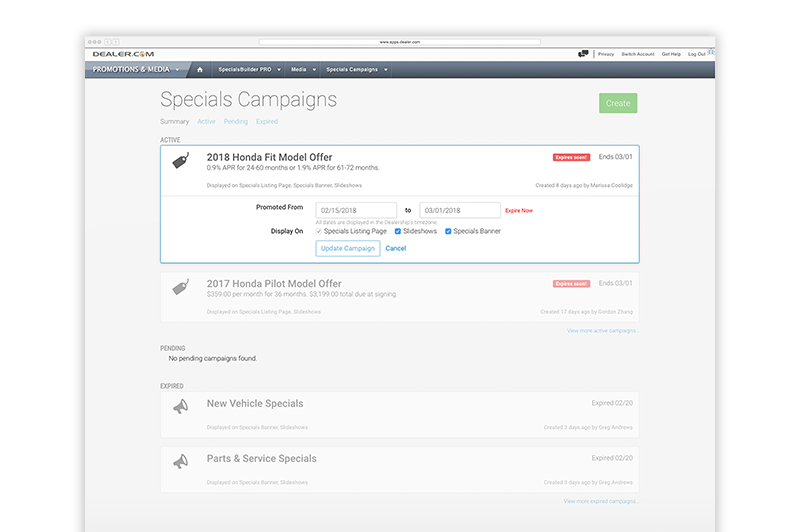Open the SpecialsBuilder PRO menu
800x532 pixels.
click(x=249, y=69)
